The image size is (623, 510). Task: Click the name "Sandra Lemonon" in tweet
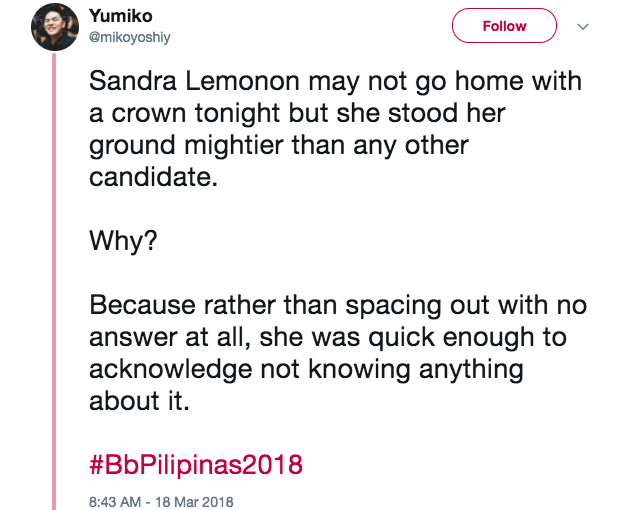(194, 81)
